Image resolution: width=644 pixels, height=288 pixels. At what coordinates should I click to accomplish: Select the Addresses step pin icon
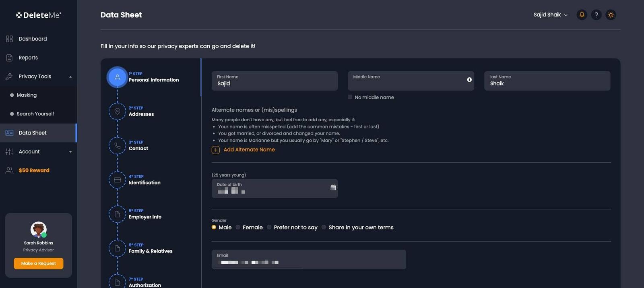[x=117, y=111]
